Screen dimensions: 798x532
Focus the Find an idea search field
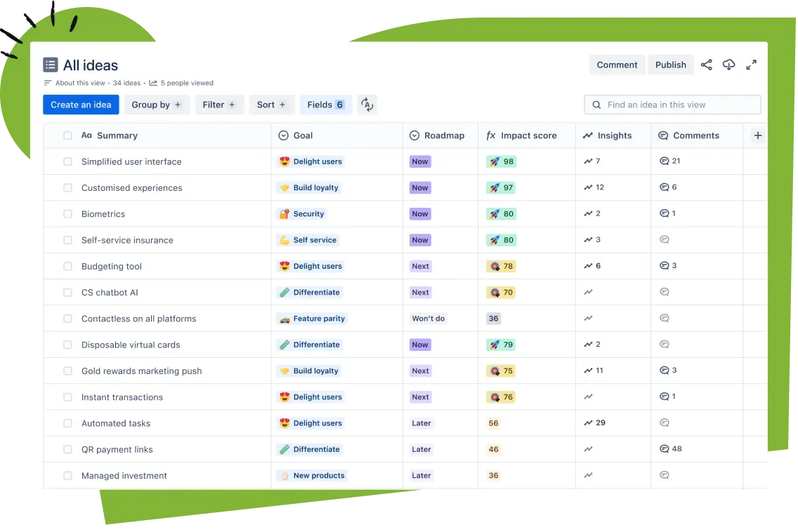click(x=672, y=105)
